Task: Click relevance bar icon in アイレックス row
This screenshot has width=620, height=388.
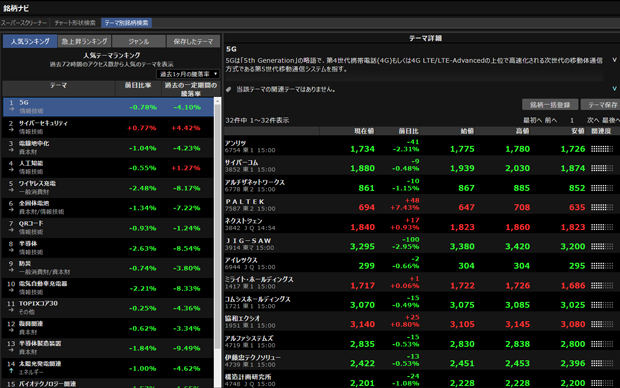Action: [602, 266]
